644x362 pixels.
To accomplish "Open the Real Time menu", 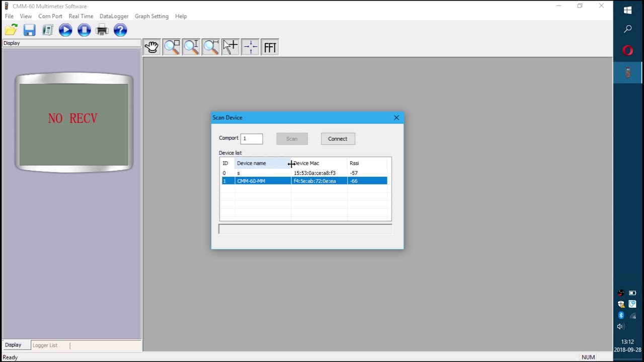I will click(81, 16).
